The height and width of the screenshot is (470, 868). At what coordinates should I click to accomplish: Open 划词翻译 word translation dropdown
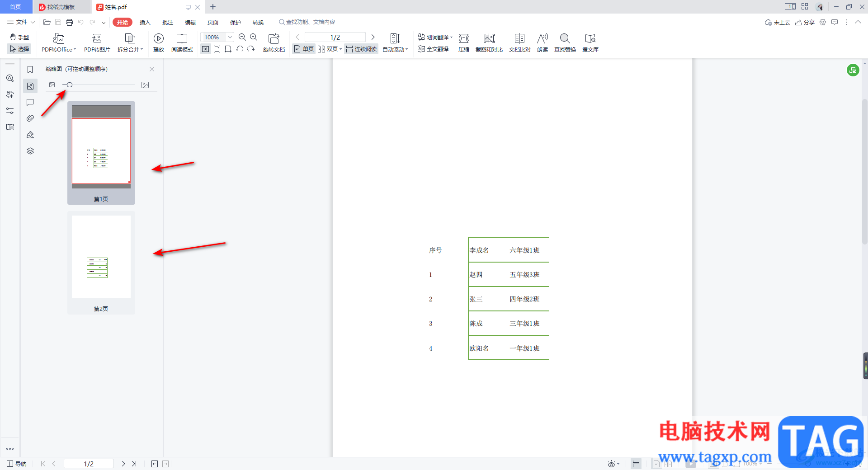(435, 37)
